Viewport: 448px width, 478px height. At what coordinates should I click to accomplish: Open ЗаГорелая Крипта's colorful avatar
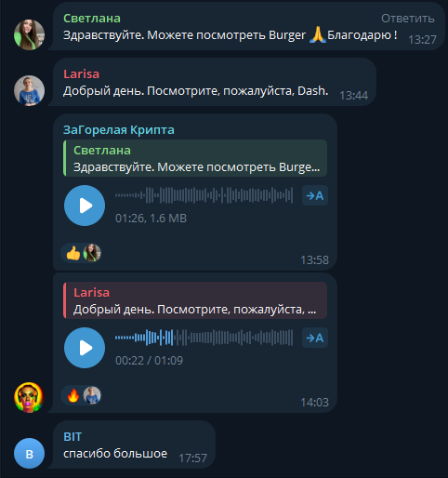pyautogui.click(x=29, y=397)
